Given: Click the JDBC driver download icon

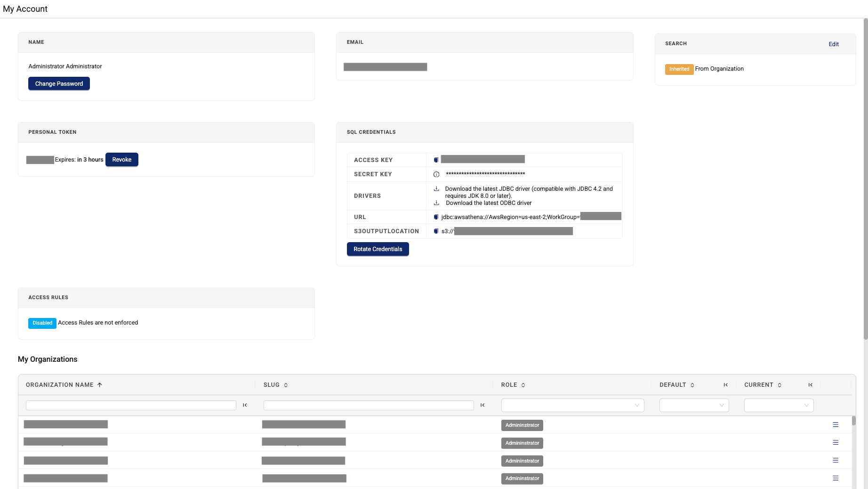Looking at the screenshot, I should coord(436,188).
